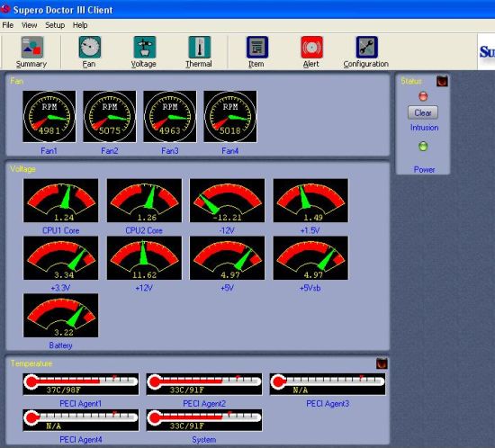Select the +12V voltage gauge
The height and width of the screenshot is (448, 495).
pyautogui.click(x=144, y=258)
